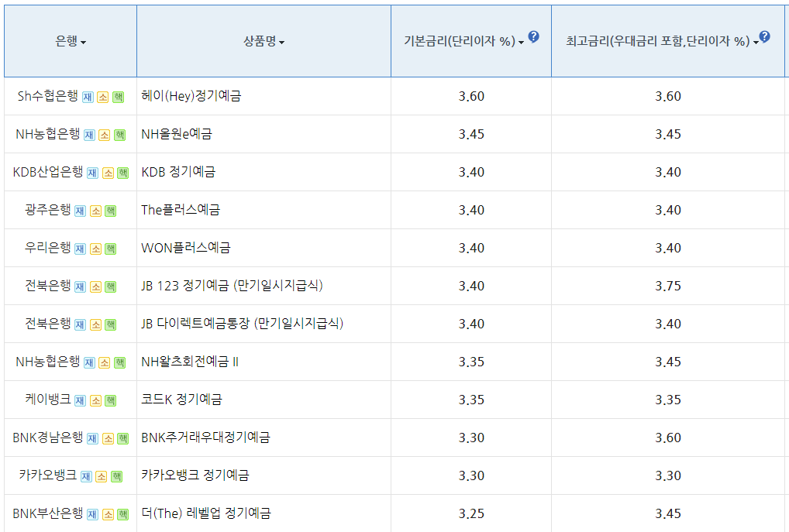Click 기본금리 value 3.25 for BNK부산은행

[x=471, y=514]
